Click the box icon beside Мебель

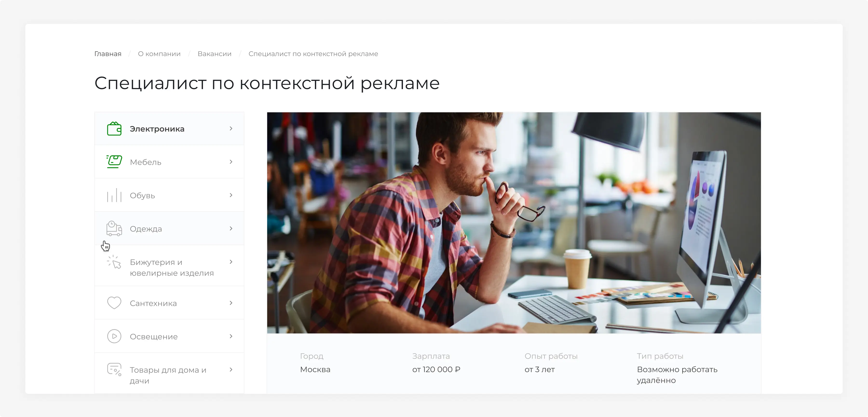pyautogui.click(x=114, y=162)
